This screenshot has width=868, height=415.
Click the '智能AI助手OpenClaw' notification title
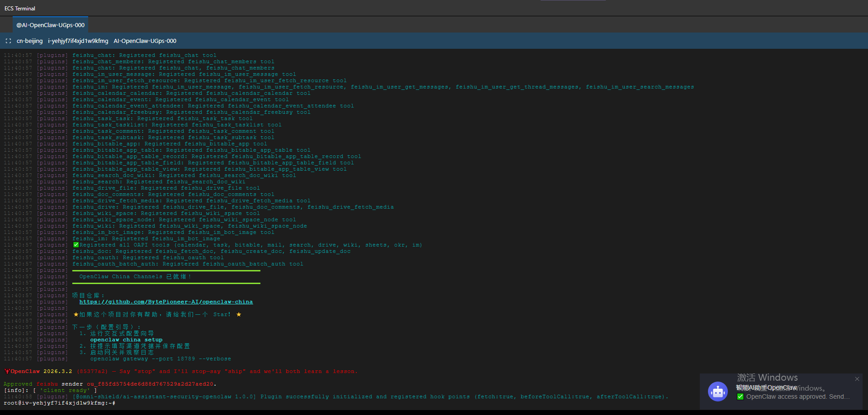click(x=766, y=388)
